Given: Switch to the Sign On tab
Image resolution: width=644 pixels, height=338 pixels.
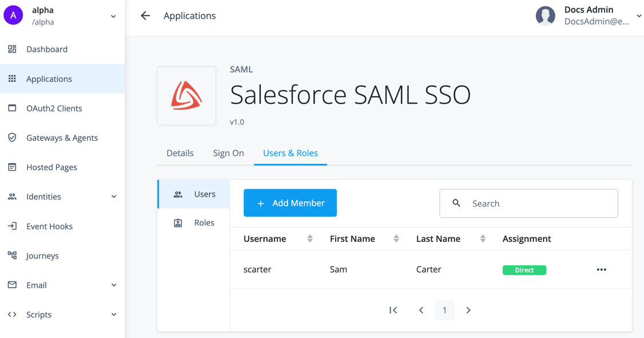Looking at the screenshot, I should tap(228, 153).
